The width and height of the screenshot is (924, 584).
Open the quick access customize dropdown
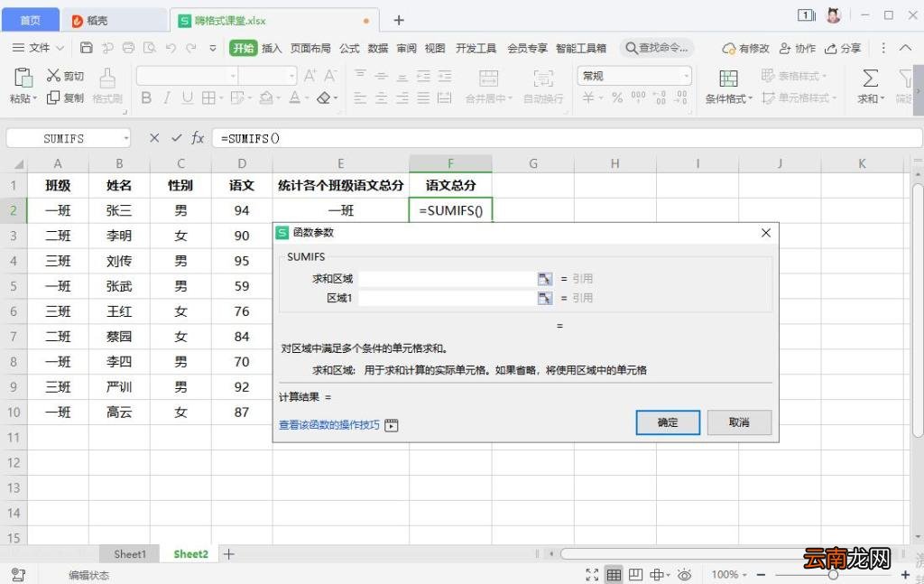click(213, 49)
